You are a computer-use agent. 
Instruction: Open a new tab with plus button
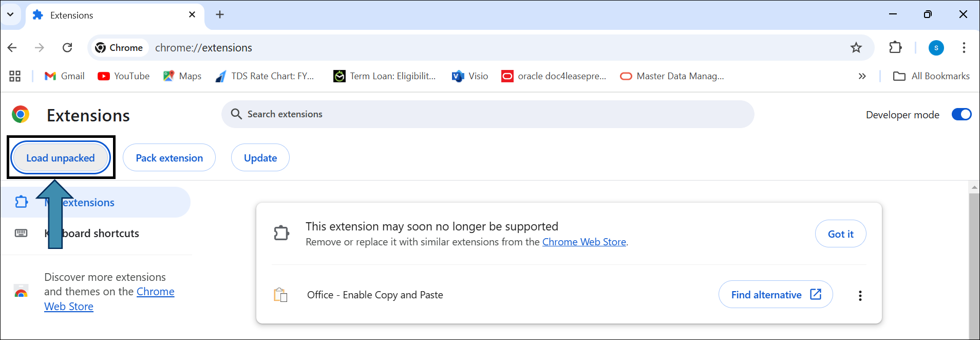click(220, 14)
